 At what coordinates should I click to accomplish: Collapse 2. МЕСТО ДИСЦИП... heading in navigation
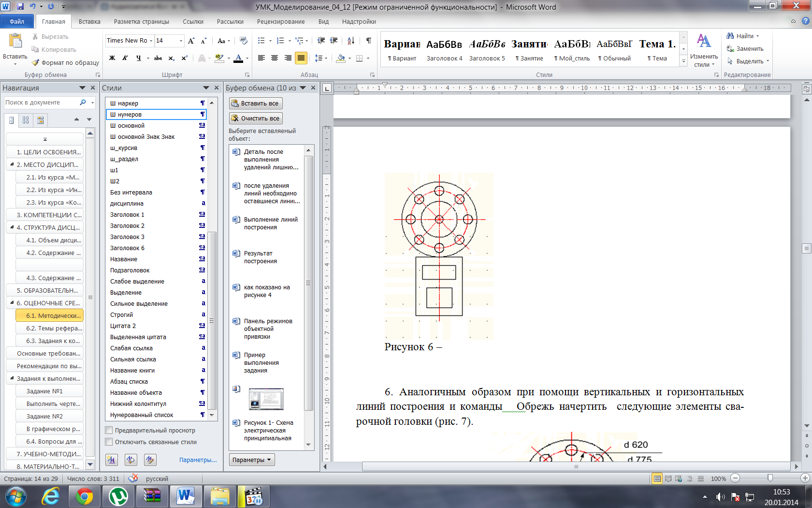click(x=12, y=164)
